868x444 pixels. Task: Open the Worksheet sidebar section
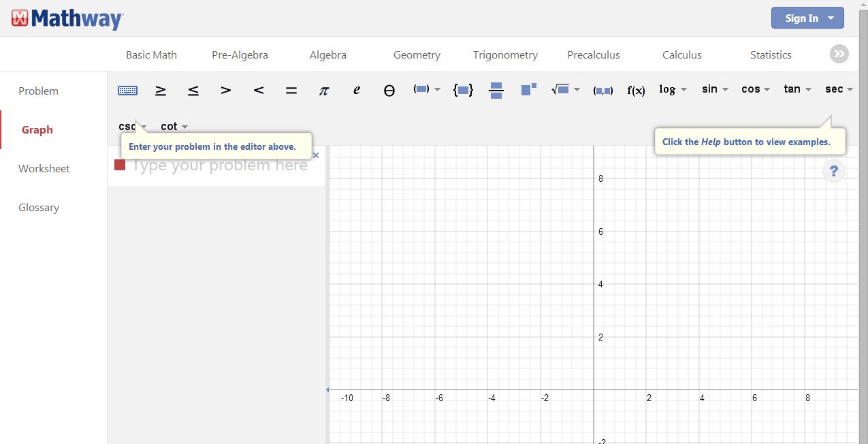(x=44, y=169)
